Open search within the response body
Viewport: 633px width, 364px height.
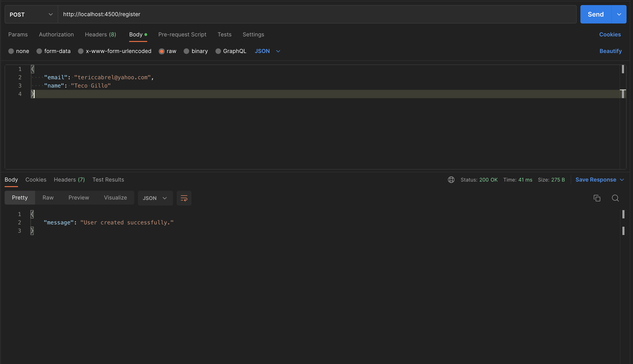(615, 198)
